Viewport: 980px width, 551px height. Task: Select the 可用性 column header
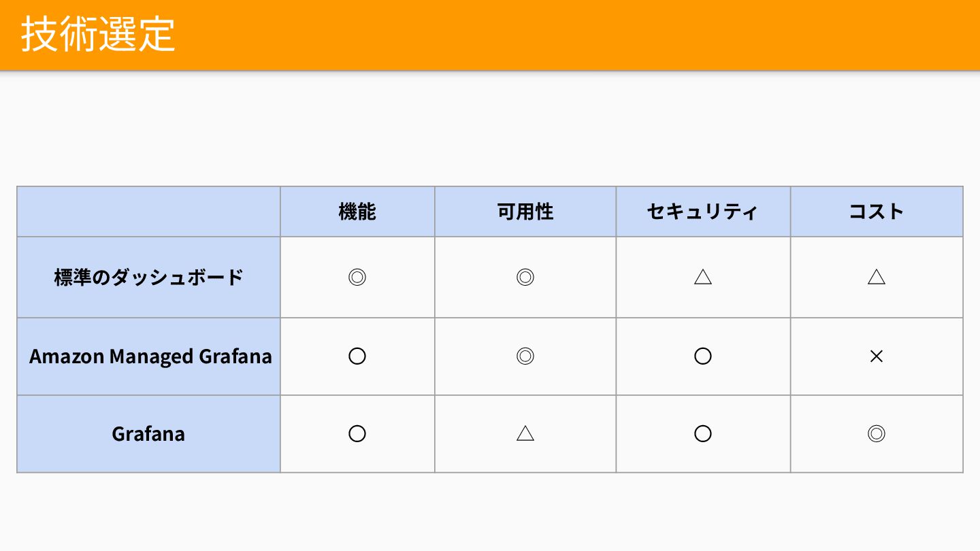525,212
